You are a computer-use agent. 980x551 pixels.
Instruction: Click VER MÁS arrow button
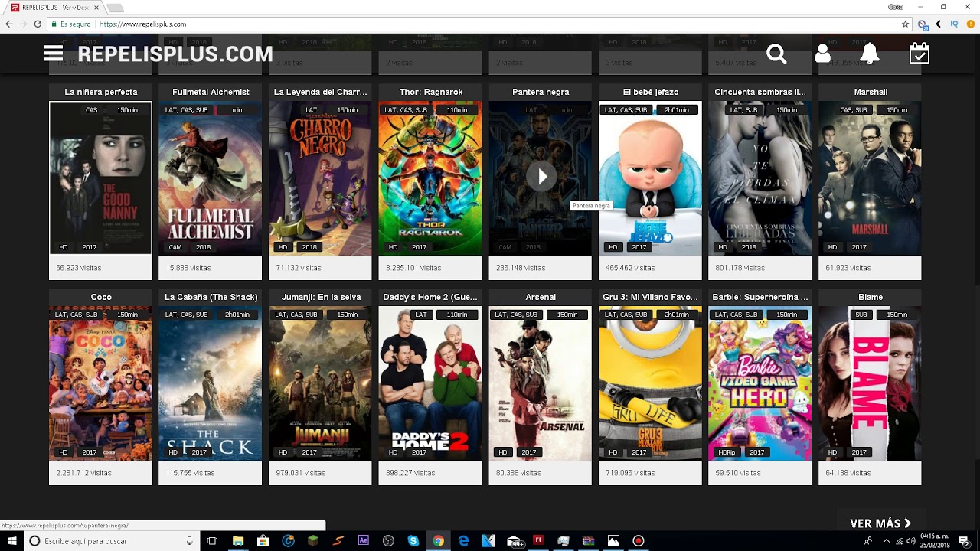coord(880,523)
